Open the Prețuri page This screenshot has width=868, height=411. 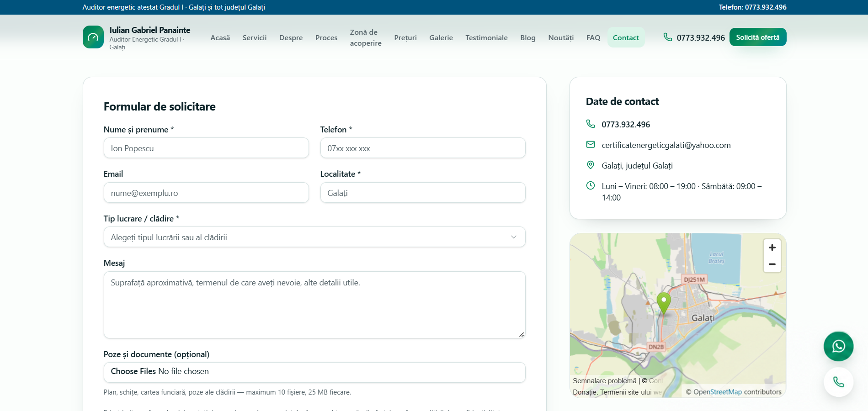tap(405, 38)
